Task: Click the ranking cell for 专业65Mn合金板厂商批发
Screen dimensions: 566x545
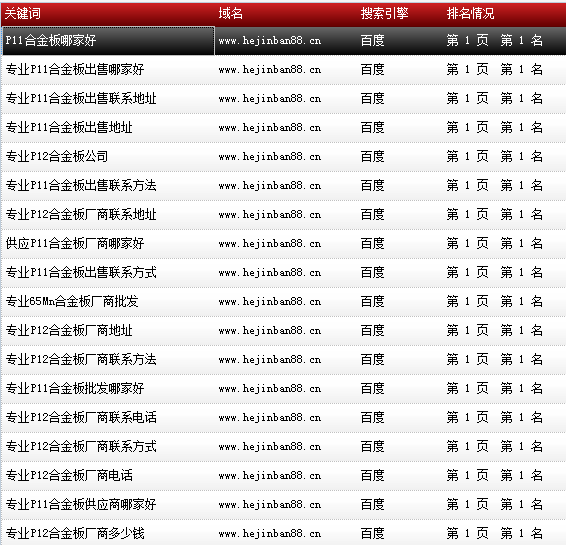Action: [495, 301]
